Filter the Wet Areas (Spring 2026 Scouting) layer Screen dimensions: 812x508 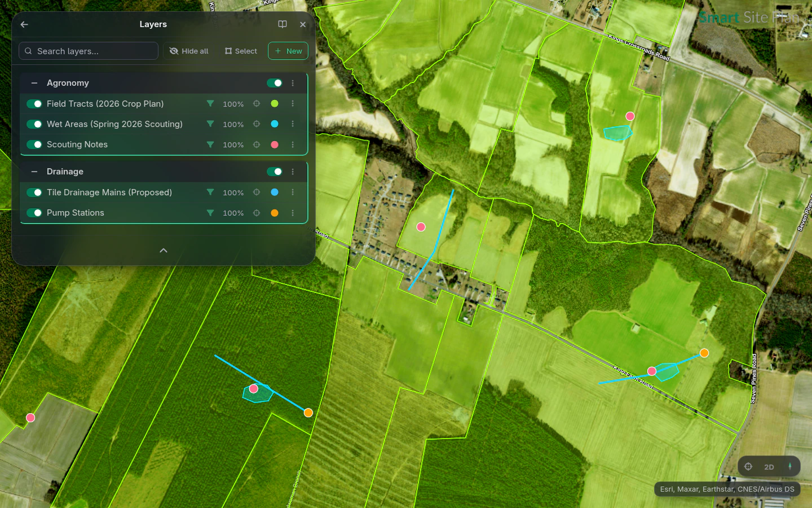tap(210, 124)
